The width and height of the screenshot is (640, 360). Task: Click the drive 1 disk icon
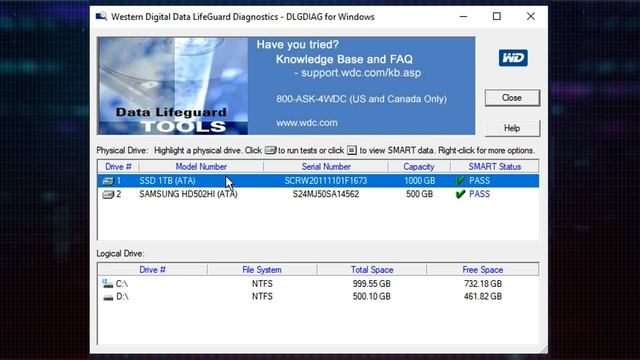click(x=108, y=181)
